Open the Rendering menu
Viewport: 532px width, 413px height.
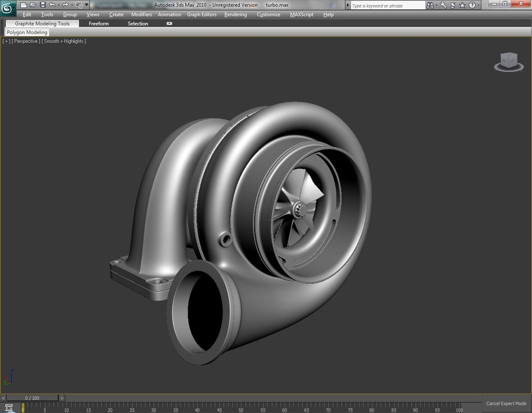pyautogui.click(x=236, y=14)
